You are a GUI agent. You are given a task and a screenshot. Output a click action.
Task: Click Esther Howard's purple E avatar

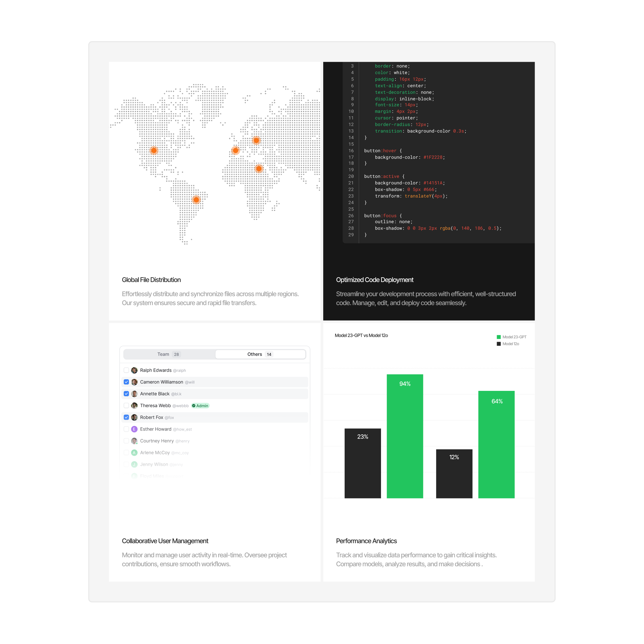tap(134, 429)
